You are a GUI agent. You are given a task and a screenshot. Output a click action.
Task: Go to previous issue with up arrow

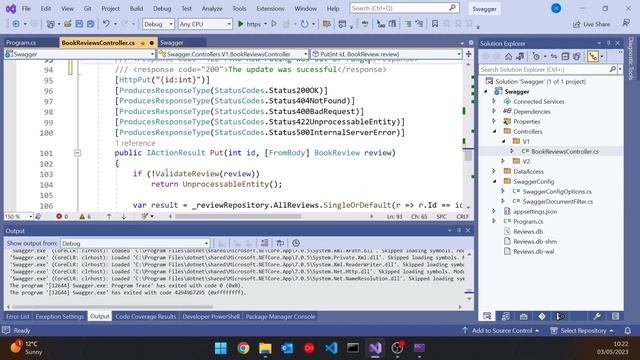(x=109, y=216)
